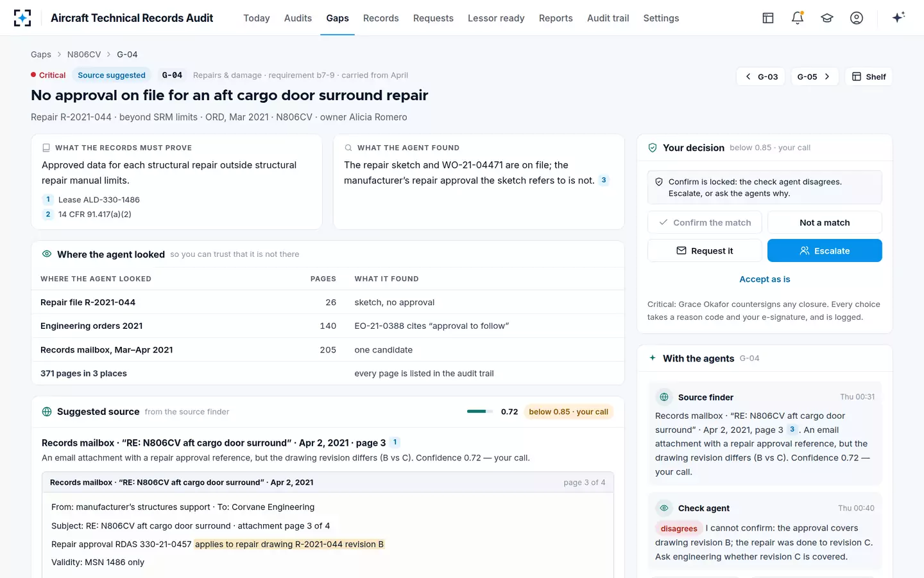The image size is (924, 578).
Task: Open the Records tab
Action: (381, 18)
